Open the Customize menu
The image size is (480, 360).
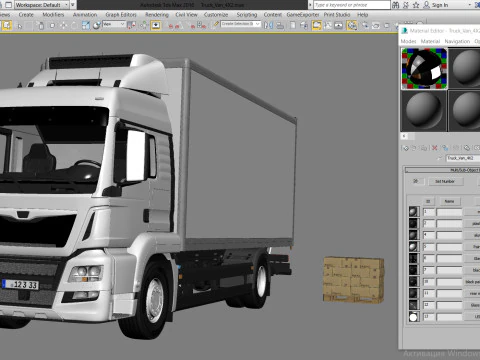(216, 15)
